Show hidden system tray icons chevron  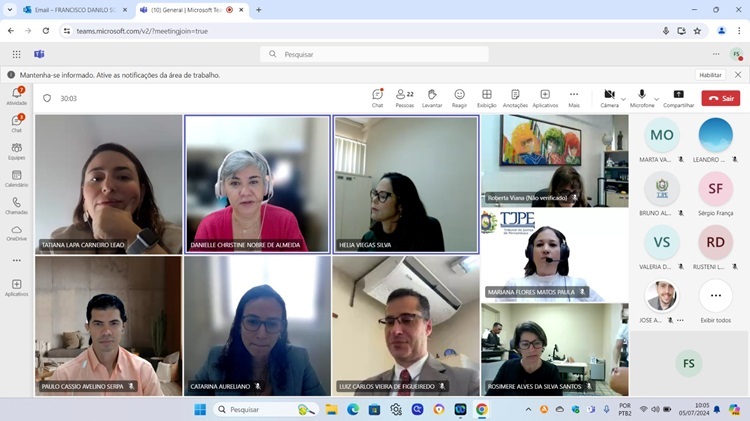point(528,410)
